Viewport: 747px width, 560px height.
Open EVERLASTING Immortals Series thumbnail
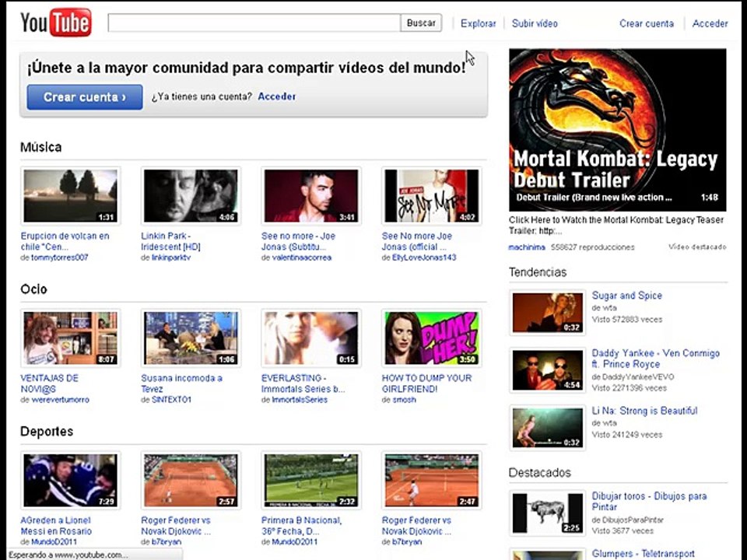coord(311,338)
